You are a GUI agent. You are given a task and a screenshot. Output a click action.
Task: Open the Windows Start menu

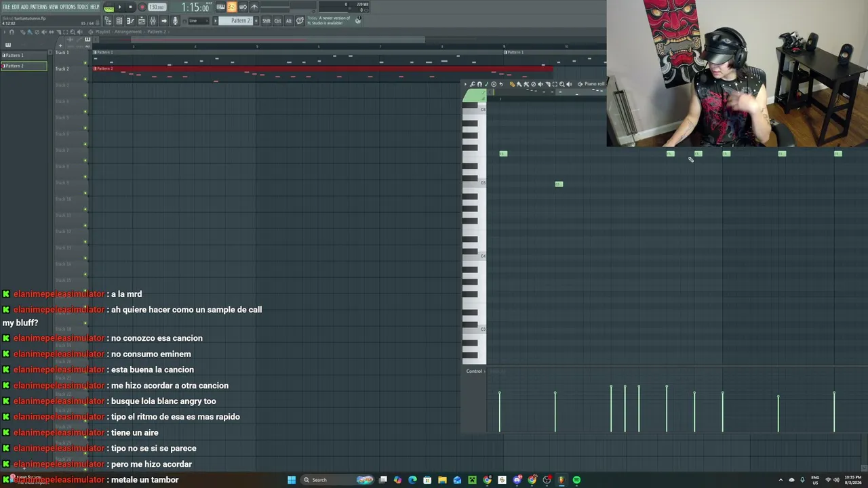pos(292,480)
